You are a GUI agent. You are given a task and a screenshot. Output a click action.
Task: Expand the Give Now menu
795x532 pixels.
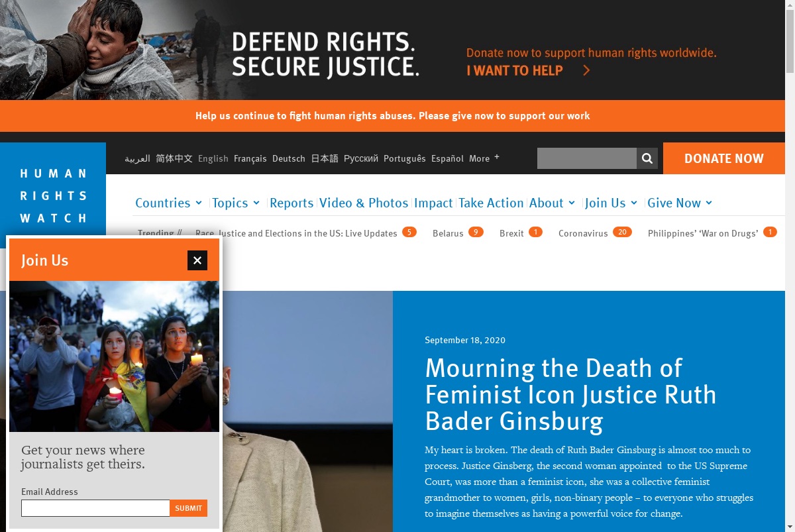coord(680,203)
